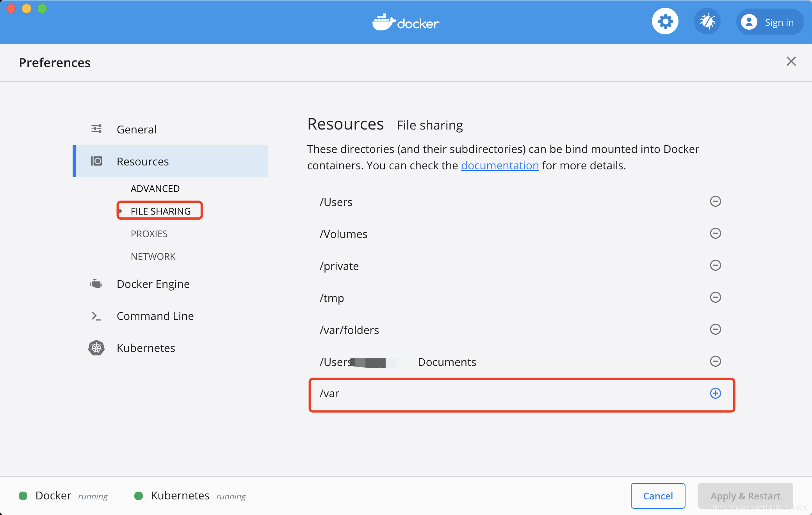Click the Command Line prompt icon
This screenshot has height=515, width=812.
tap(96, 316)
